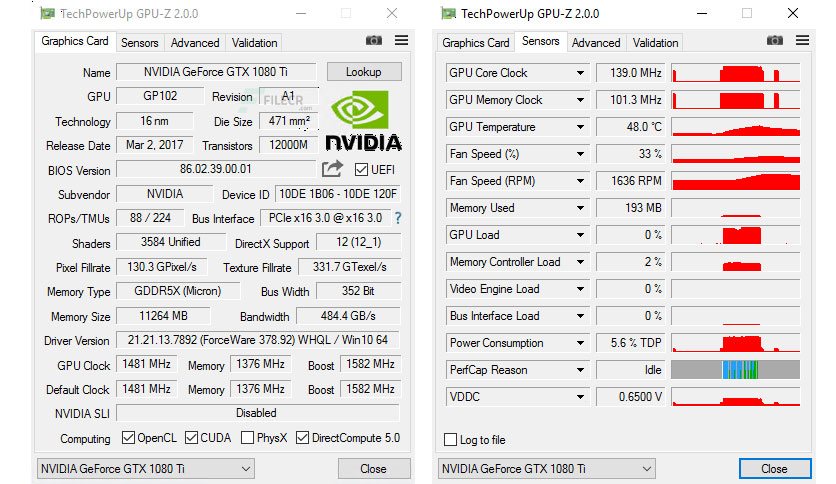
Task: Switch to Graphics Card tab in right window
Action: tap(476, 43)
